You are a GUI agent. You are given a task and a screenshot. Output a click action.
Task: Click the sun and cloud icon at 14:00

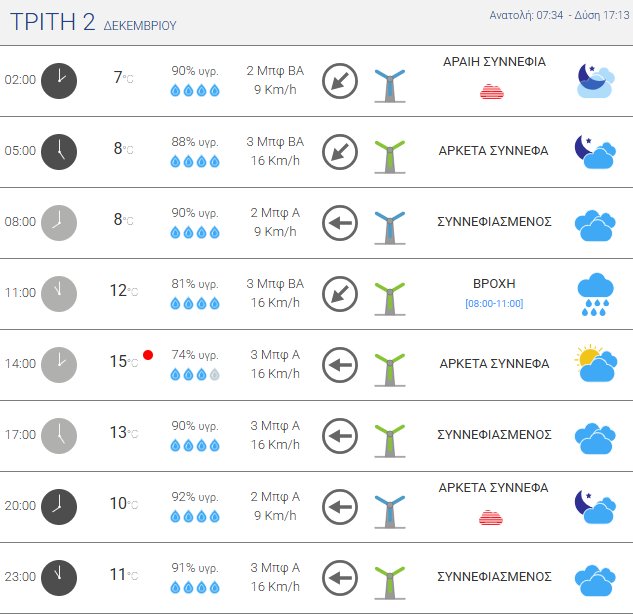pyautogui.click(x=594, y=364)
